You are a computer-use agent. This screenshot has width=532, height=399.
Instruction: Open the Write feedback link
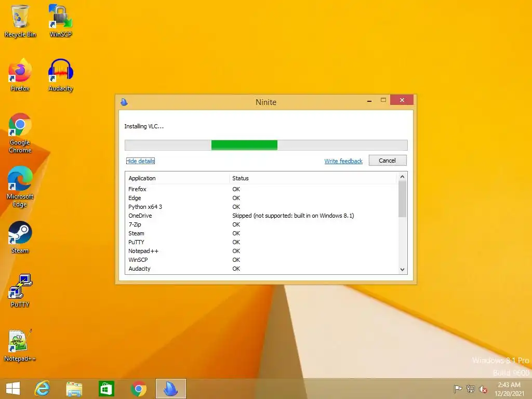click(343, 161)
